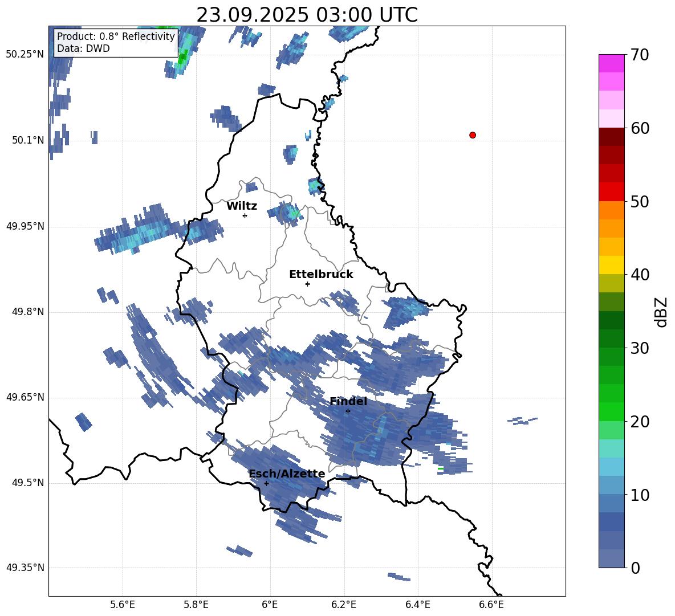Click the 70 value on the colorbar
This screenshot has height=616, width=675.
[x=640, y=55]
